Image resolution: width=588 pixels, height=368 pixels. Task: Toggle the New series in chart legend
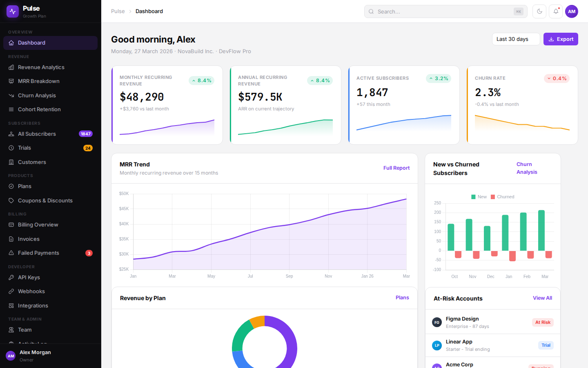click(x=479, y=197)
